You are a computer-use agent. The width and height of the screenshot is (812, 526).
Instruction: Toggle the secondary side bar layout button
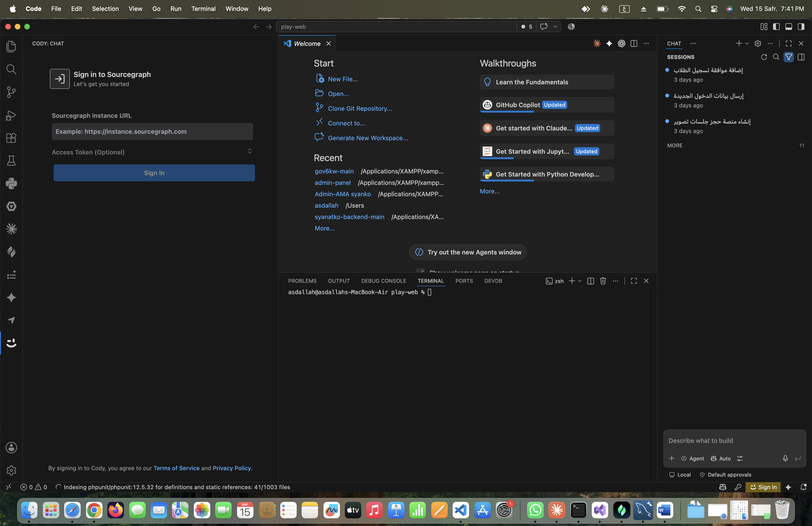click(x=801, y=27)
